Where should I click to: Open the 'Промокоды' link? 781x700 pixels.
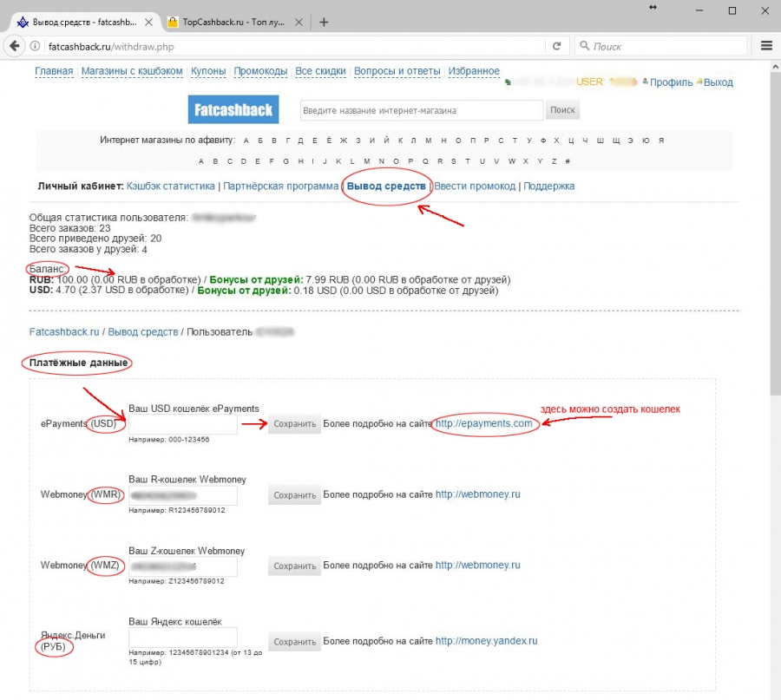260,71
